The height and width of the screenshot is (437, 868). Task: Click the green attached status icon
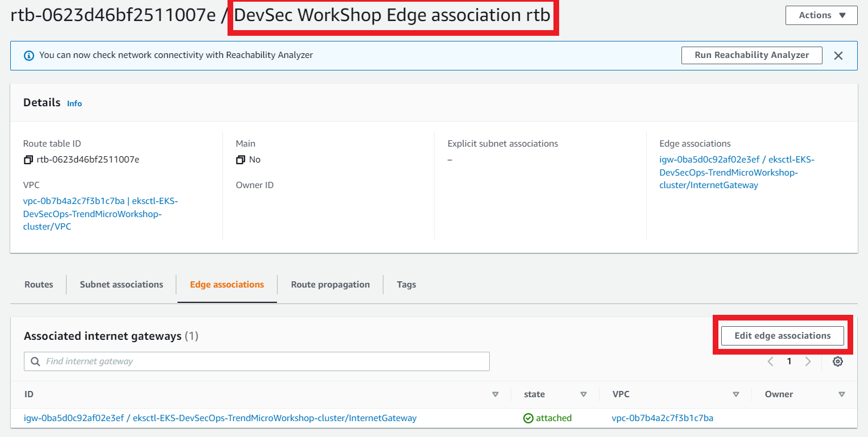528,418
